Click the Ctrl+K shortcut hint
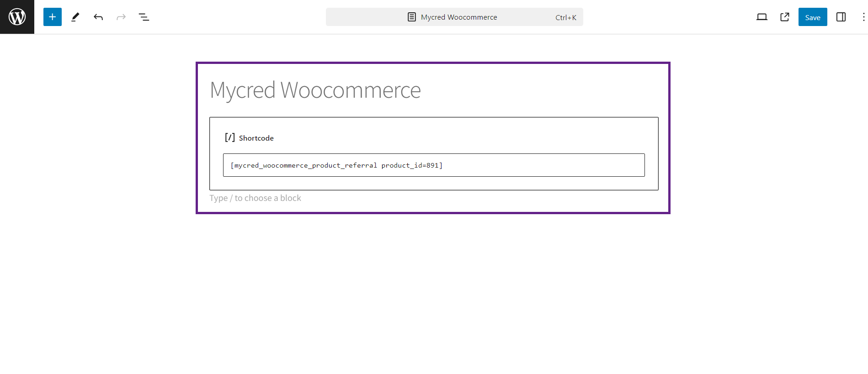 [x=565, y=17]
